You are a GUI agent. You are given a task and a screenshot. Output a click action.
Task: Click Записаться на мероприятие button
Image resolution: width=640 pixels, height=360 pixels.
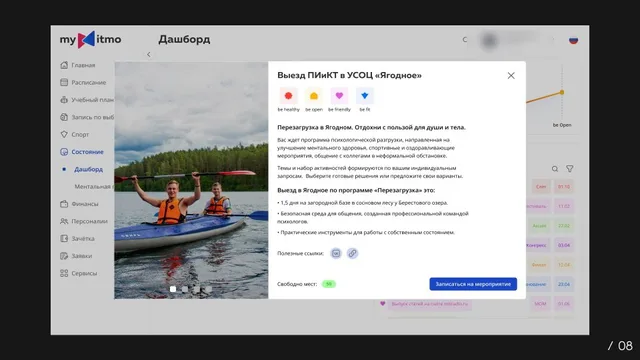point(473,284)
